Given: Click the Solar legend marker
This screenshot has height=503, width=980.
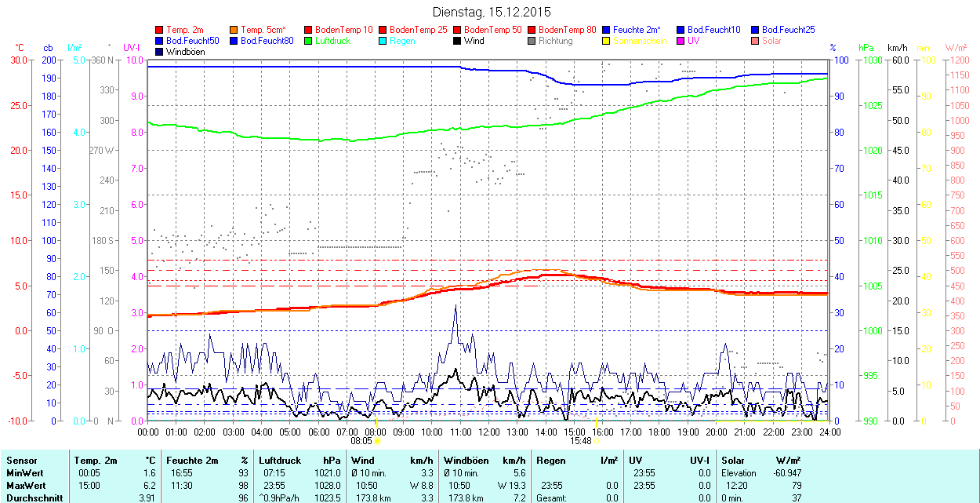Looking at the screenshot, I should (756, 41).
